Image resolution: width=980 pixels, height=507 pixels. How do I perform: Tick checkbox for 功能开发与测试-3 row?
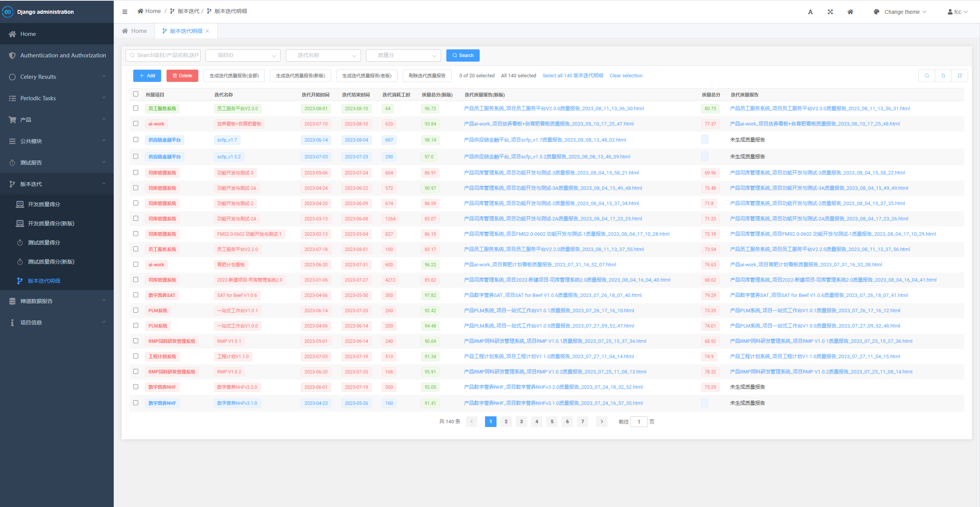click(x=136, y=173)
